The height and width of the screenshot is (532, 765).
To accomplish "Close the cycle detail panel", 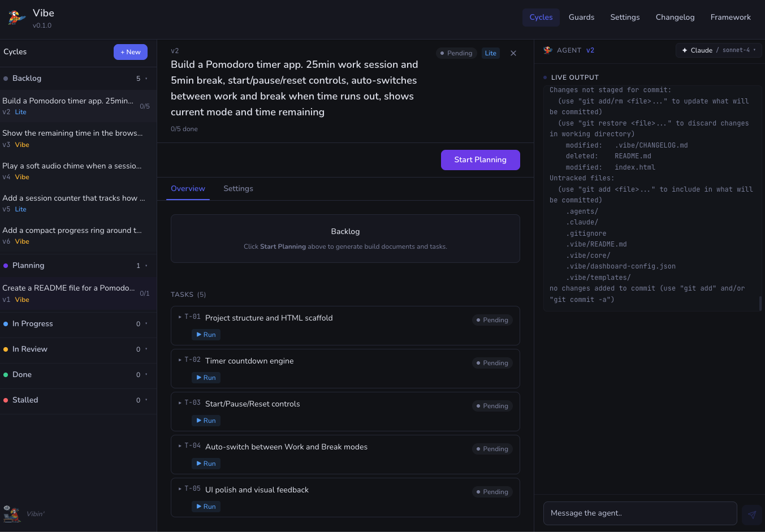I will (513, 53).
